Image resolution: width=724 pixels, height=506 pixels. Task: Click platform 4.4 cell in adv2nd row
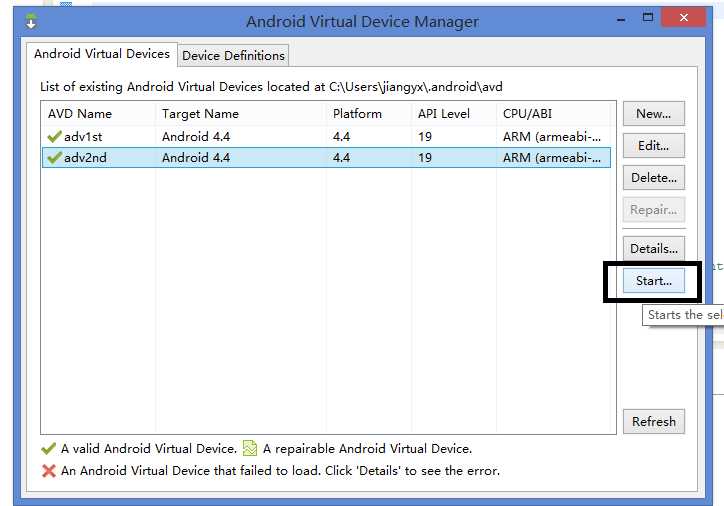tap(341, 157)
